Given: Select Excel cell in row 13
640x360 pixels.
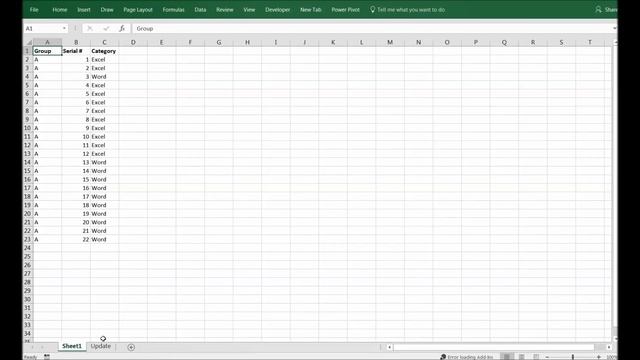Looking at the screenshot, I should (104, 154).
